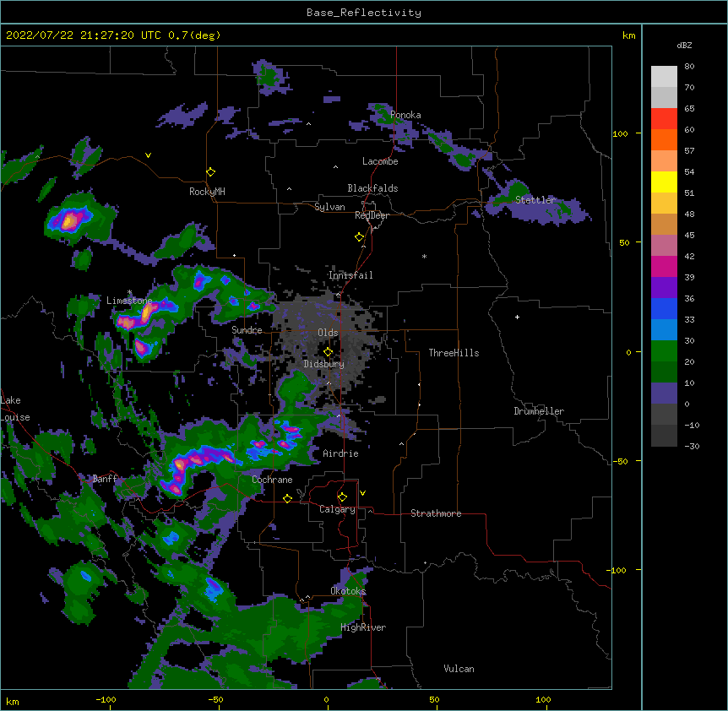728x711 pixels.
Task: Click the Drumheller city label
Action: [539, 411]
